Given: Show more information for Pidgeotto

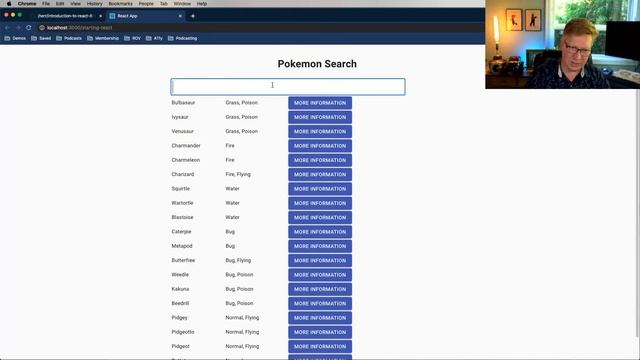Looking at the screenshot, I should tap(320, 332).
